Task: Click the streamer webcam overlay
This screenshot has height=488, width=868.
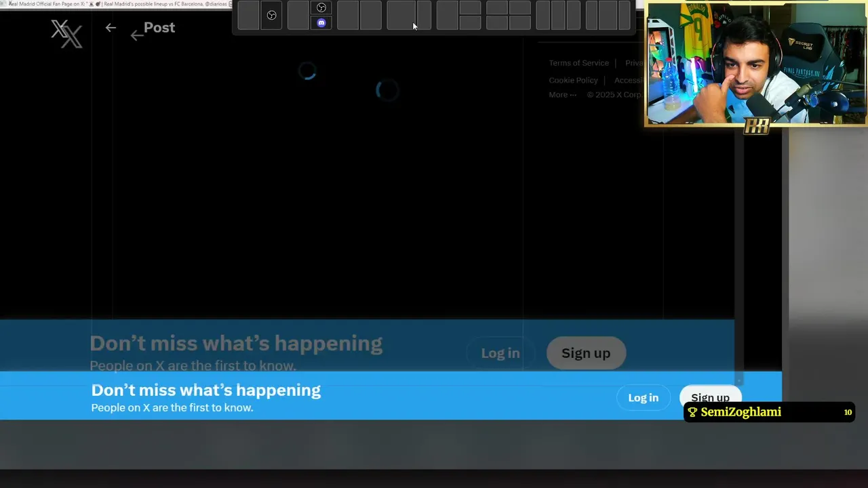Action: pyautogui.click(x=755, y=64)
